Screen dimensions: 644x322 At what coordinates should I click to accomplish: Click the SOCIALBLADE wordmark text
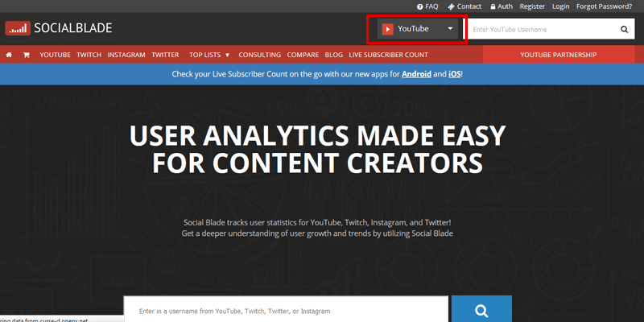(x=73, y=28)
